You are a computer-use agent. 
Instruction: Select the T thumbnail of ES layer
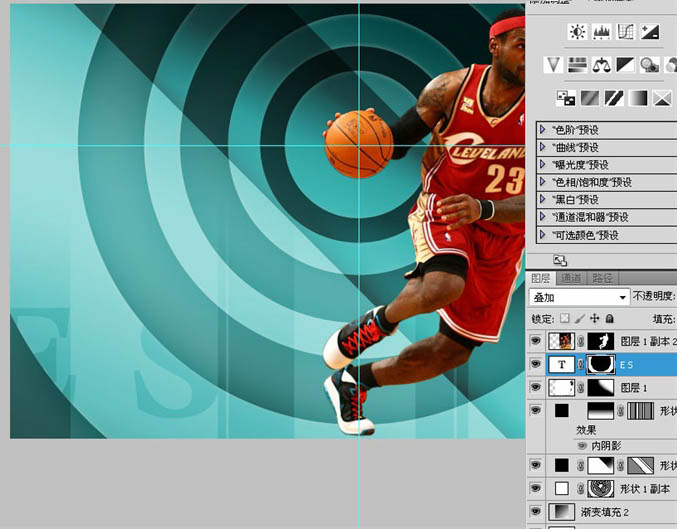coord(561,364)
